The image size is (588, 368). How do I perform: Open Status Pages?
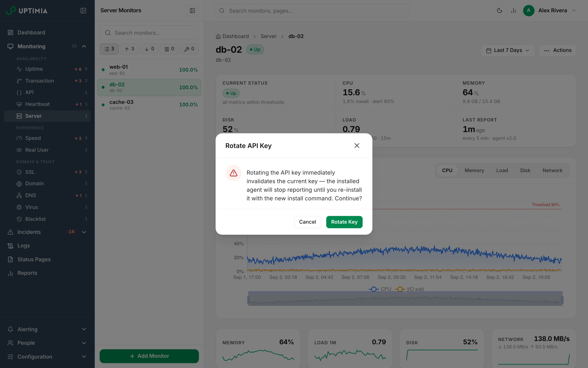click(47, 259)
